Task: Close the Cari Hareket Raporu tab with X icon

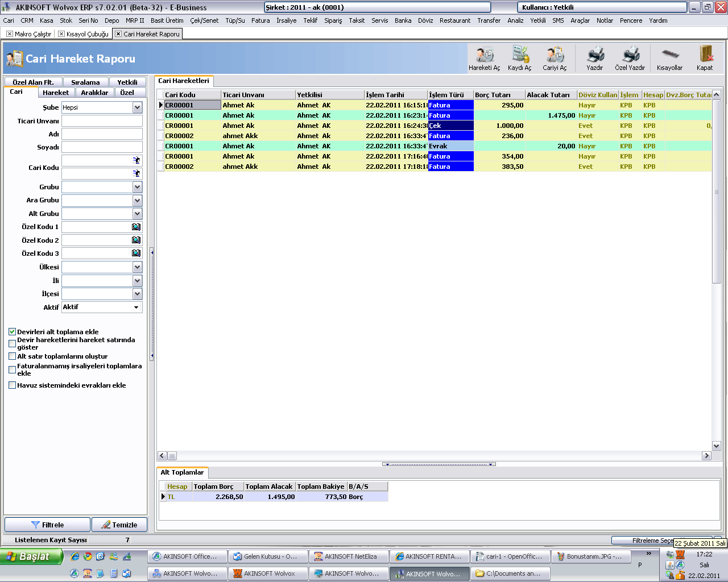Action: (x=118, y=34)
